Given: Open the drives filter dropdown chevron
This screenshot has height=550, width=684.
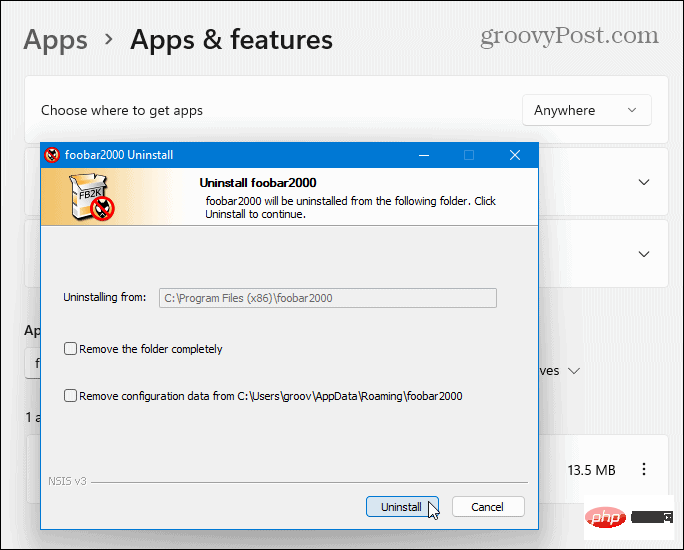Looking at the screenshot, I should (574, 371).
